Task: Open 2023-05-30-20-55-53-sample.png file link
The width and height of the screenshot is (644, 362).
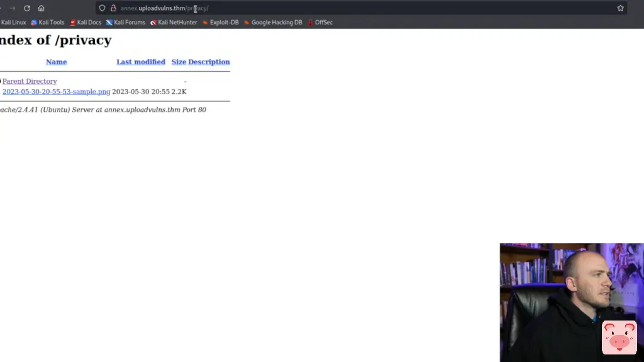Action: pos(56,92)
